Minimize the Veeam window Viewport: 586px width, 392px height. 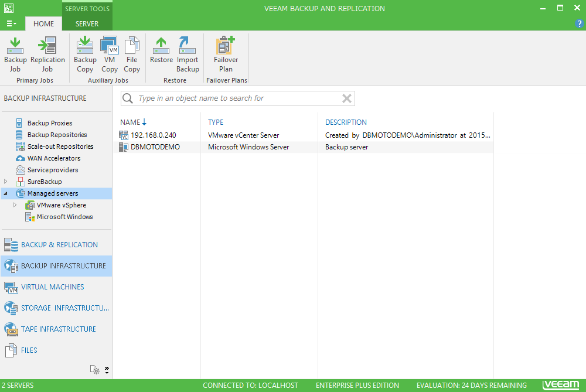click(x=543, y=8)
